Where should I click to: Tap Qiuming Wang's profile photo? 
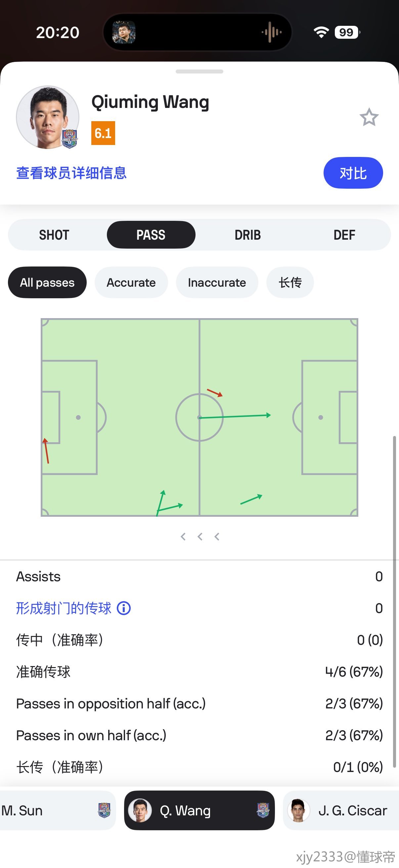[x=47, y=117]
